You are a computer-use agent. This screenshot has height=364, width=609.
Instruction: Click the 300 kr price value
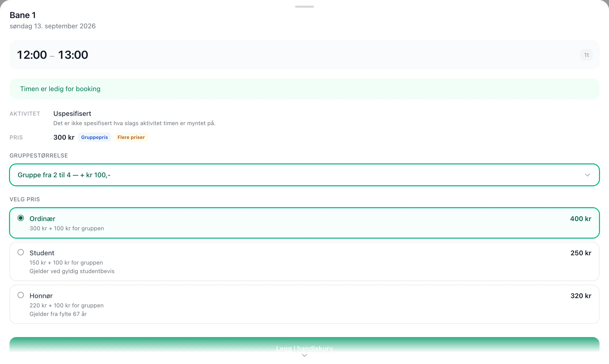coord(64,137)
